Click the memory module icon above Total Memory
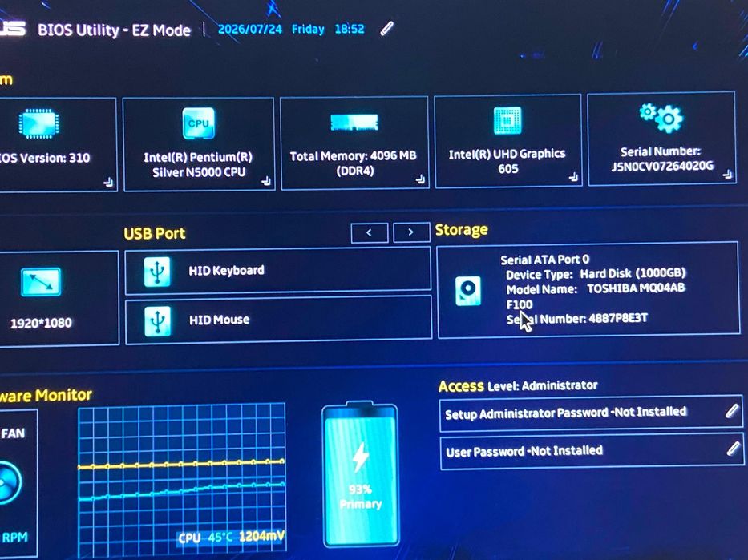This screenshot has width=748, height=560. pos(354,122)
